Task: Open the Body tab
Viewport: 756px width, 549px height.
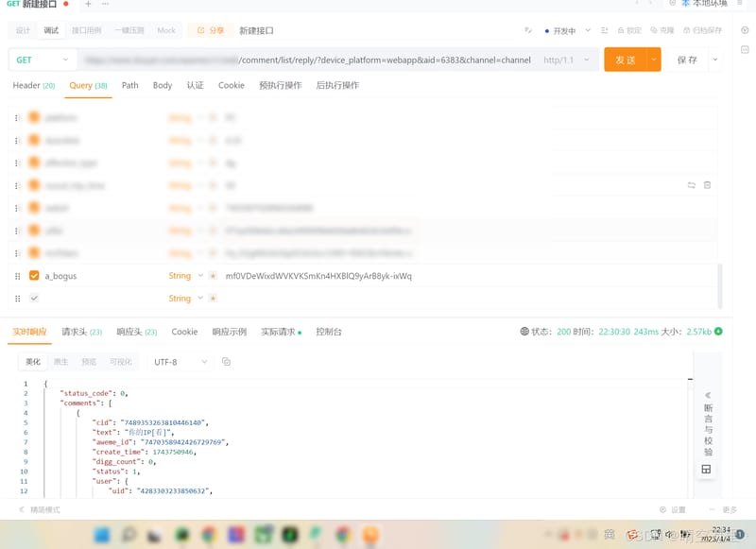Action: point(163,85)
